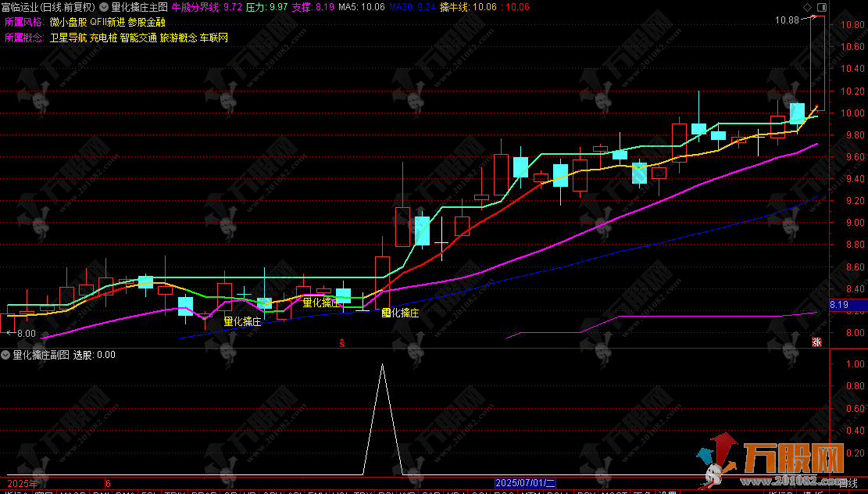Click the tall red limit-up candle
The image size is (868, 494).
pyautogui.click(x=817, y=63)
